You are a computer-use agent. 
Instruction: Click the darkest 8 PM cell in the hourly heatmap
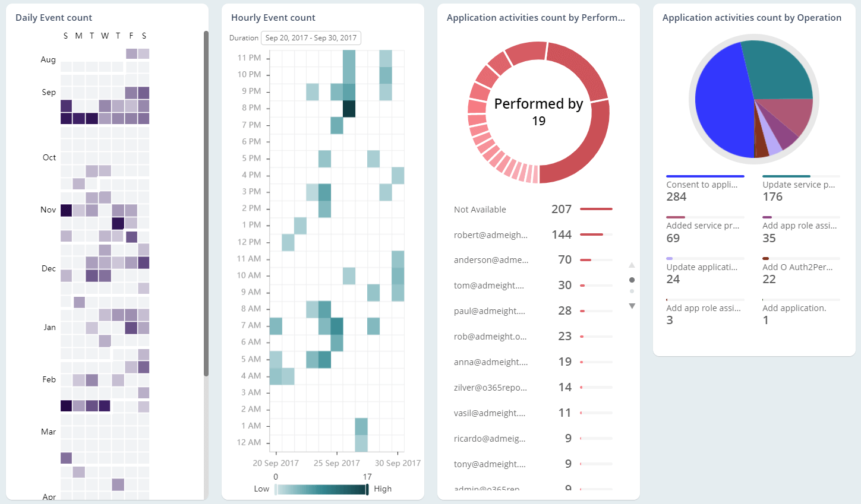[349, 109]
